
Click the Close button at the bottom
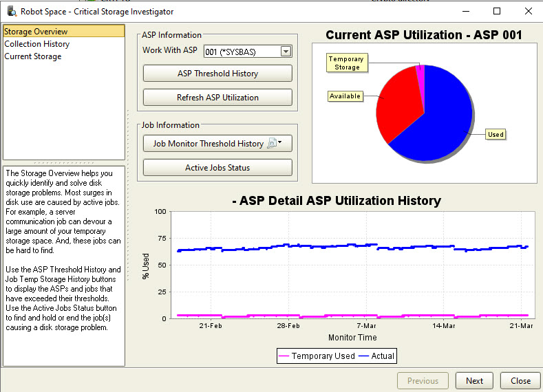point(520,380)
